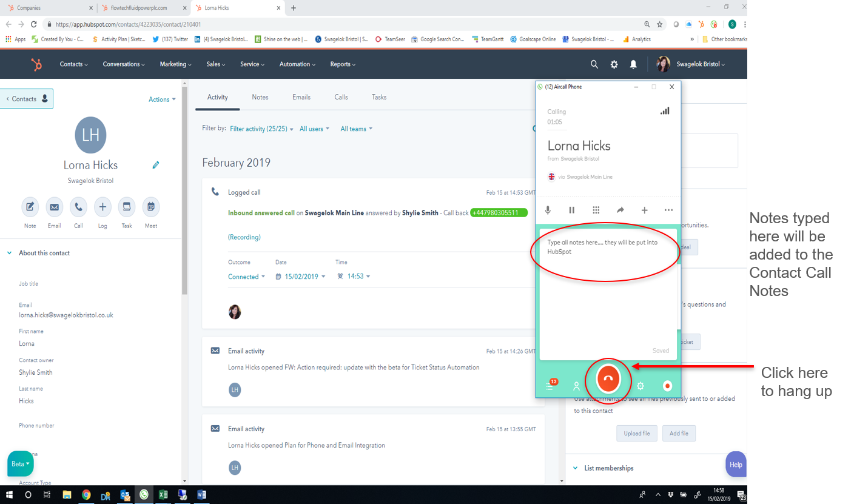Compose an Email to the contact
Viewport: 854px width, 504px height.
pos(55,207)
